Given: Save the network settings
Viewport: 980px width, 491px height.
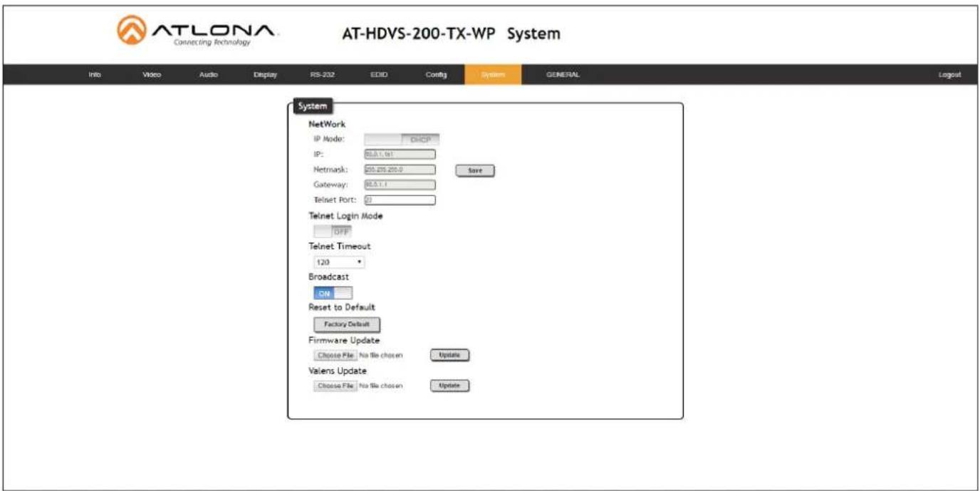Looking at the screenshot, I should pyautogui.click(x=475, y=171).
